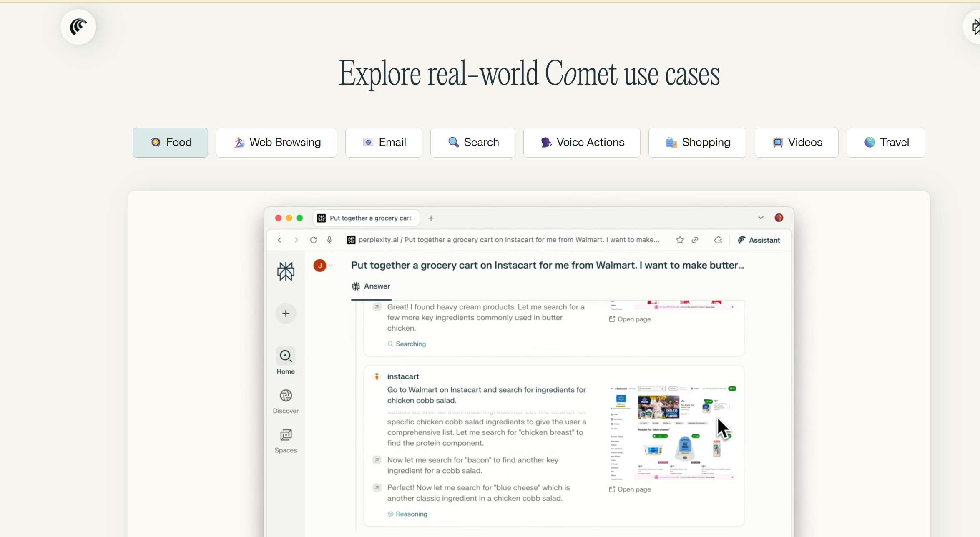
Task: Activate the microphone icon in toolbar
Action: point(329,240)
